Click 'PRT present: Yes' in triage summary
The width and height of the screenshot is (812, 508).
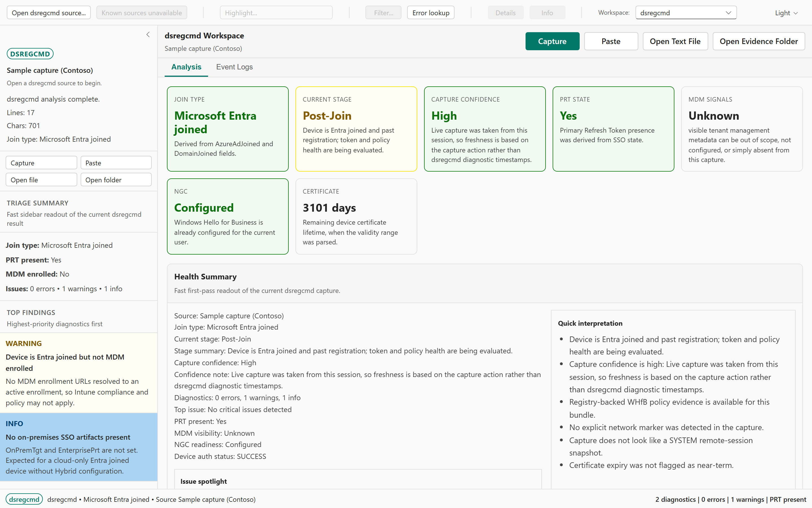tap(34, 260)
